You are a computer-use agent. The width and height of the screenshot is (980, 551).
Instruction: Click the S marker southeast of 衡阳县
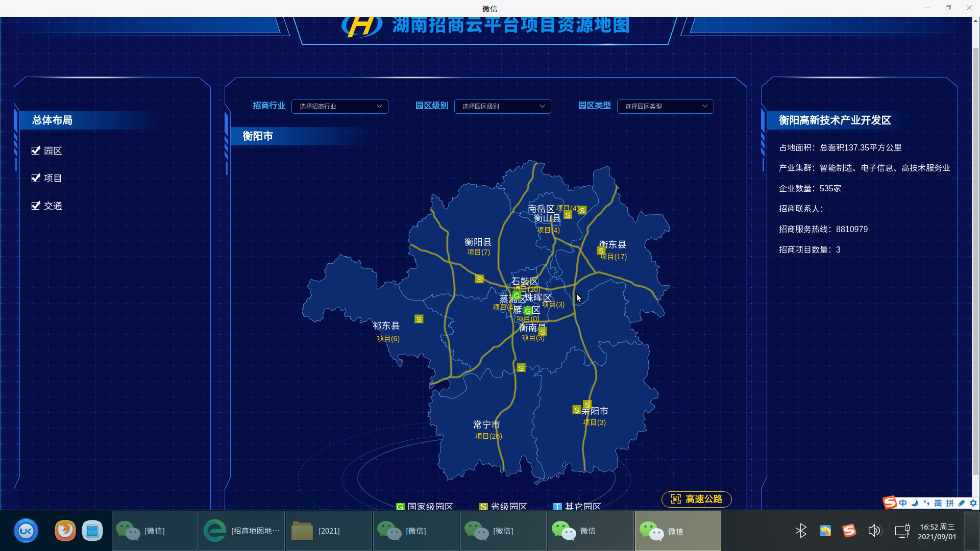point(479,279)
